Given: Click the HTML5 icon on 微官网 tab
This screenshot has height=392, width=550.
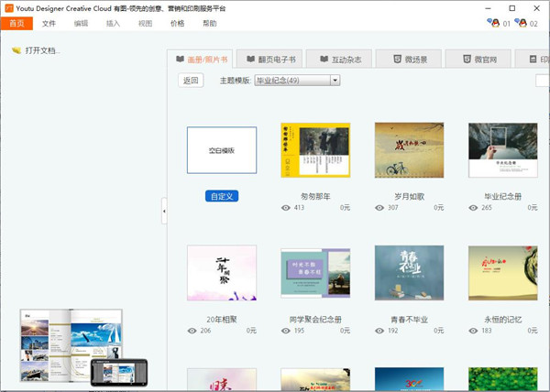Looking at the screenshot, I should 466,59.
